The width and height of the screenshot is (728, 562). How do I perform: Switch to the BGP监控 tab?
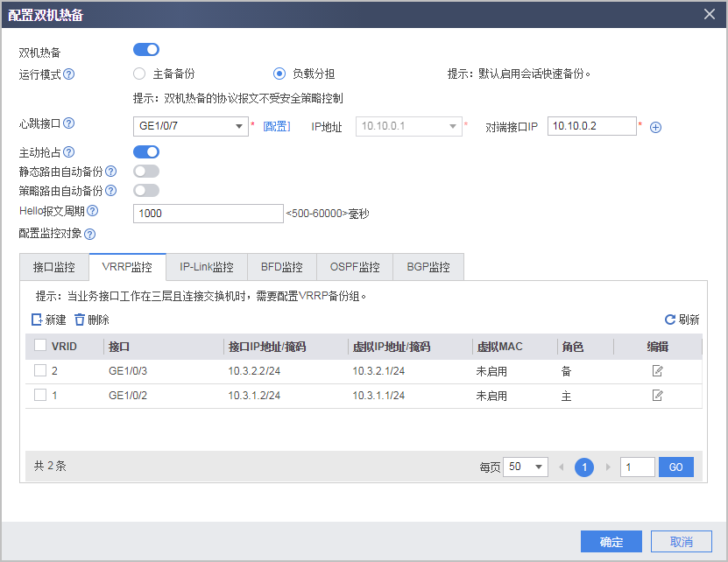(x=428, y=267)
